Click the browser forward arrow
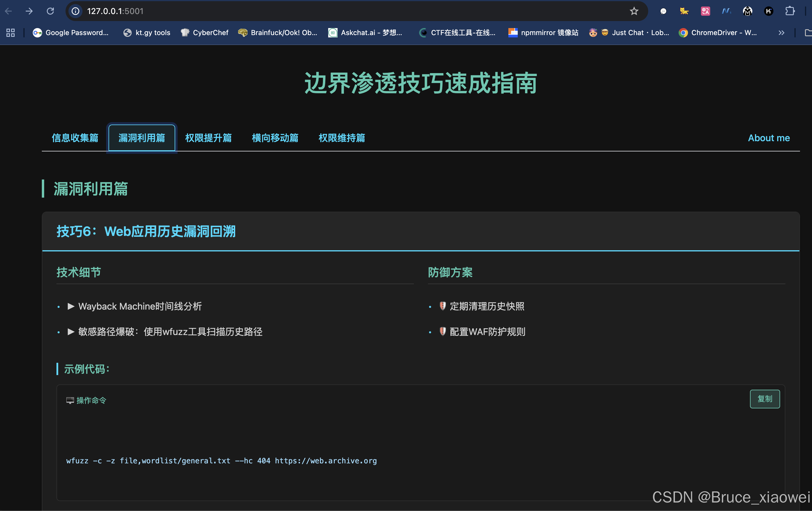Viewport: 812px width, 511px height. point(29,11)
